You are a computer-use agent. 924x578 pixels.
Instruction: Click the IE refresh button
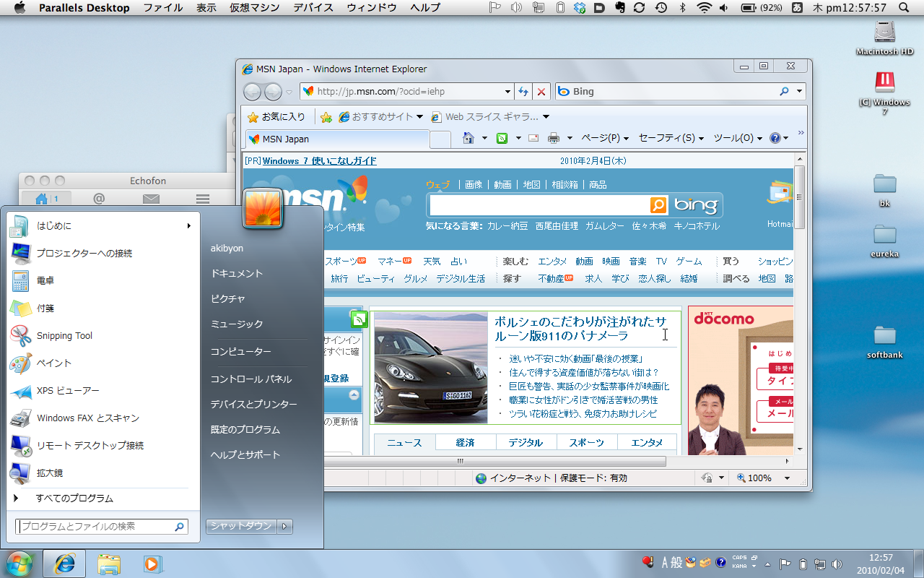point(525,92)
